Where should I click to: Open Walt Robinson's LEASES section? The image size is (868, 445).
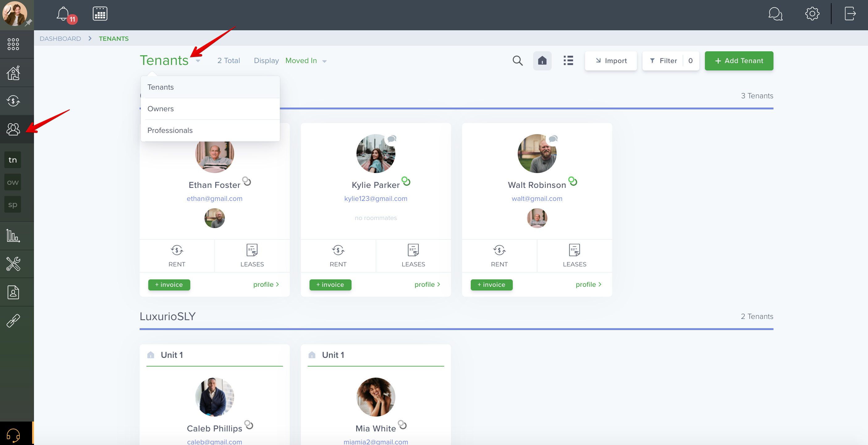click(x=575, y=256)
